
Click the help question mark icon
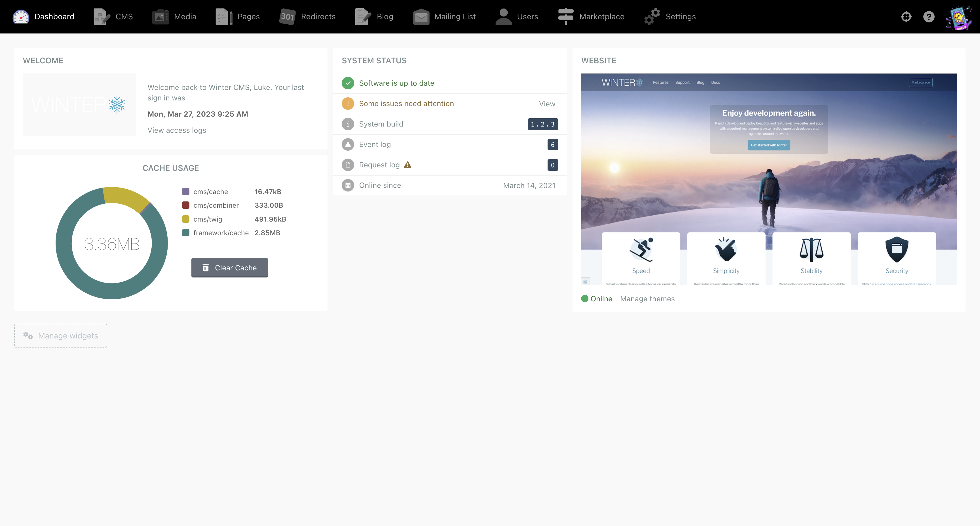pos(928,16)
